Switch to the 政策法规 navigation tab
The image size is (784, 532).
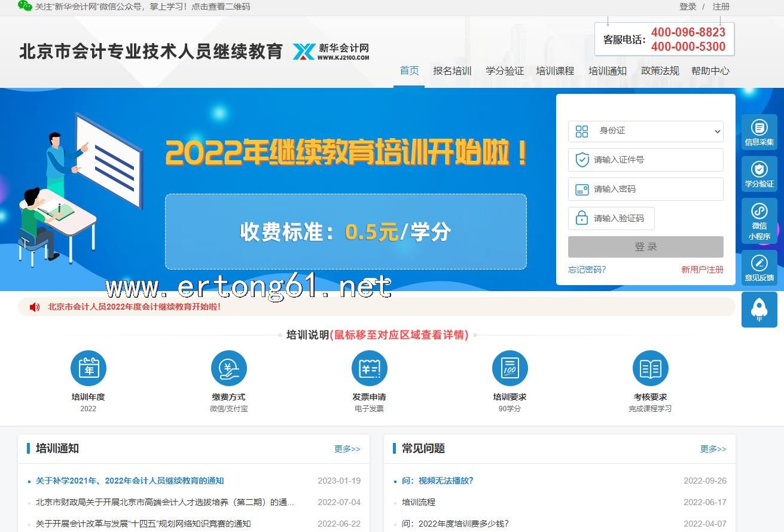(660, 71)
